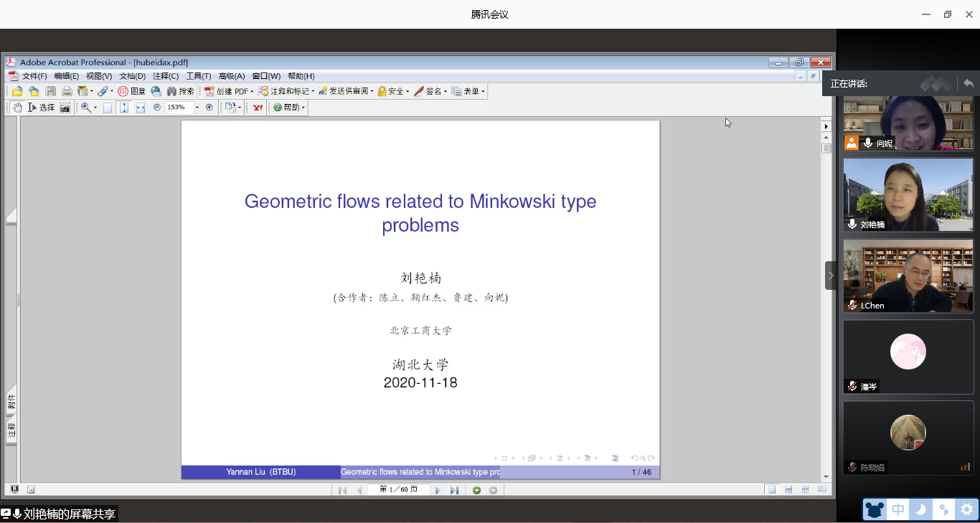Click the snapshot camera tool icon

65,108
